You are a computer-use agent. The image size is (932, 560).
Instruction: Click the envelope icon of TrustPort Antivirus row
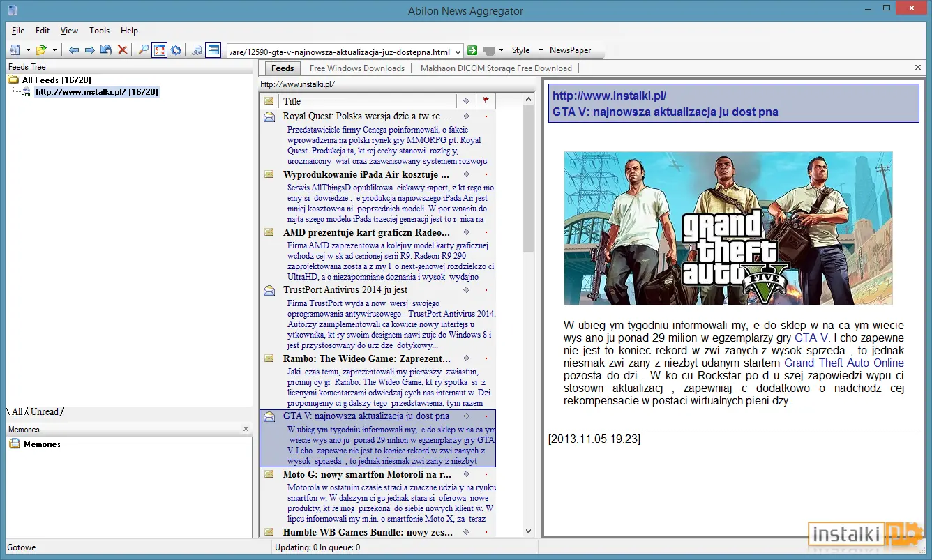tap(269, 290)
